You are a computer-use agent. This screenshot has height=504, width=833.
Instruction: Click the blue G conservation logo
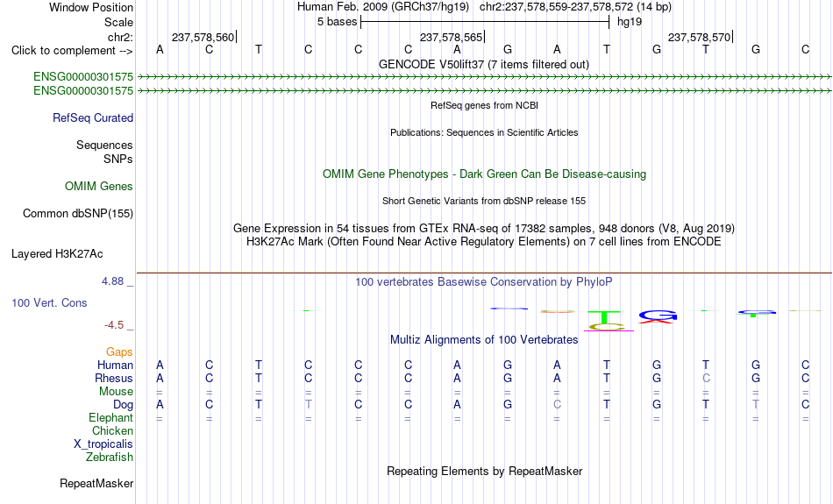658,315
